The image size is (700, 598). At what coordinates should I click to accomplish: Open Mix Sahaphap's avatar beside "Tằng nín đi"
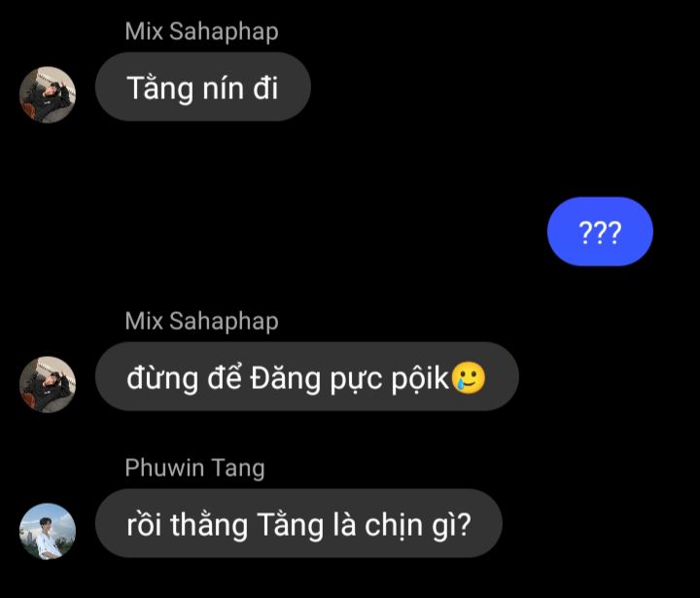point(48,94)
